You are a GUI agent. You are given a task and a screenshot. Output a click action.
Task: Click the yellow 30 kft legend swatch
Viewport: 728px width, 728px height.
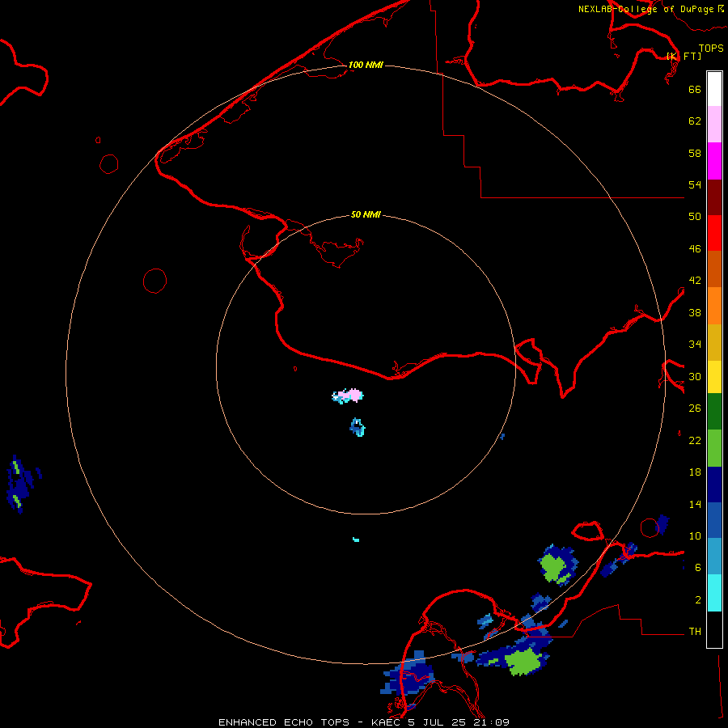pyautogui.click(x=714, y=377)
